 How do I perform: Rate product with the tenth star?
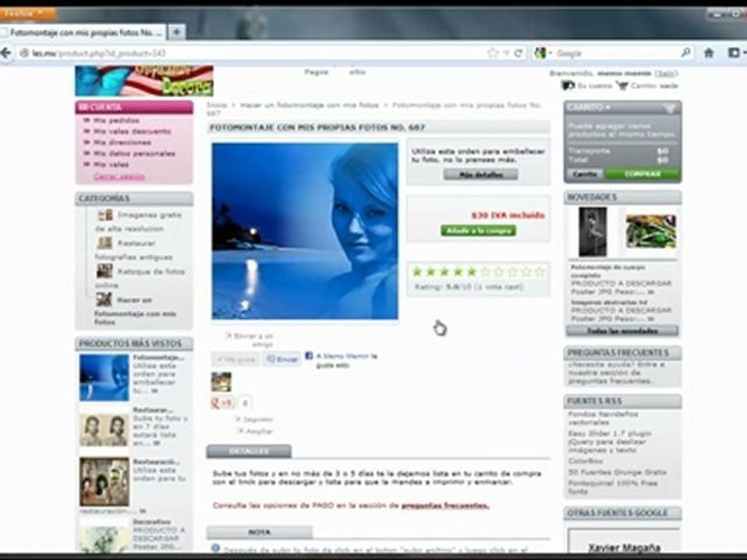click(x=539, y=272)
